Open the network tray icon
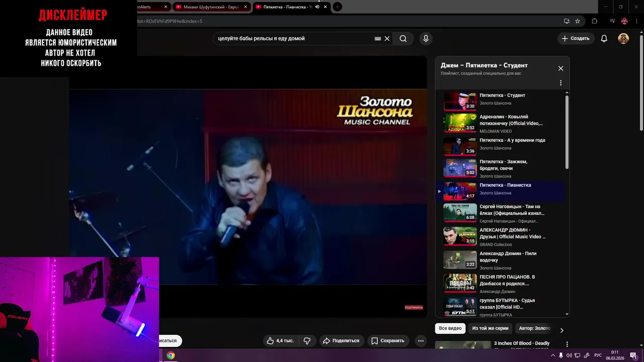644x362 pixels. pyautogui.click(x=578, y=355)
